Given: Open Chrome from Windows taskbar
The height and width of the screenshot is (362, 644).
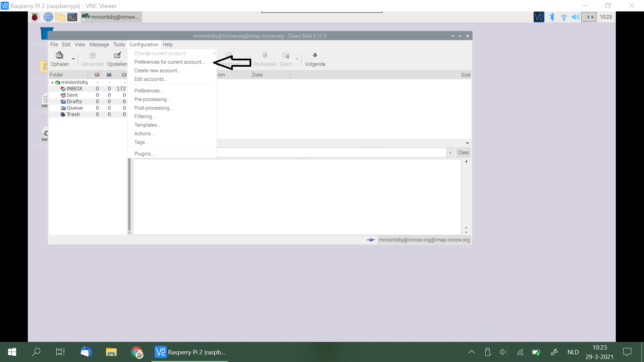Looking at the screenshot, I should 137,352.
